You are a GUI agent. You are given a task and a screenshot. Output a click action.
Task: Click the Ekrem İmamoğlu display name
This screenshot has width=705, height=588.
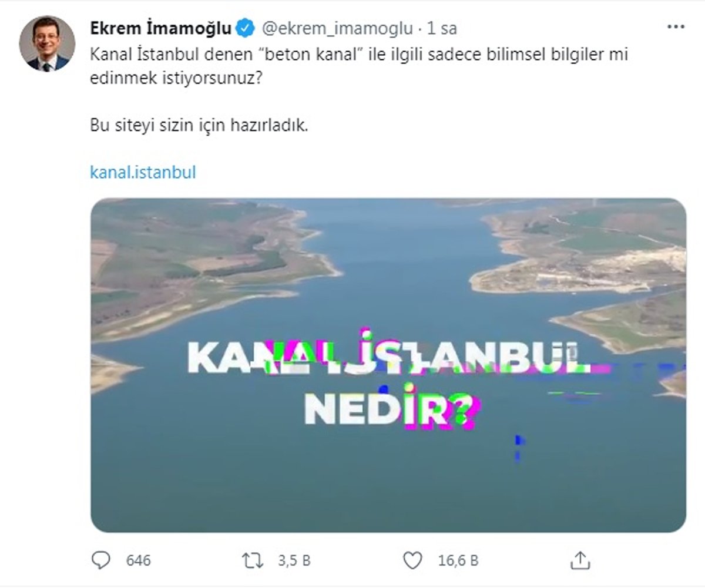[161, 28]
